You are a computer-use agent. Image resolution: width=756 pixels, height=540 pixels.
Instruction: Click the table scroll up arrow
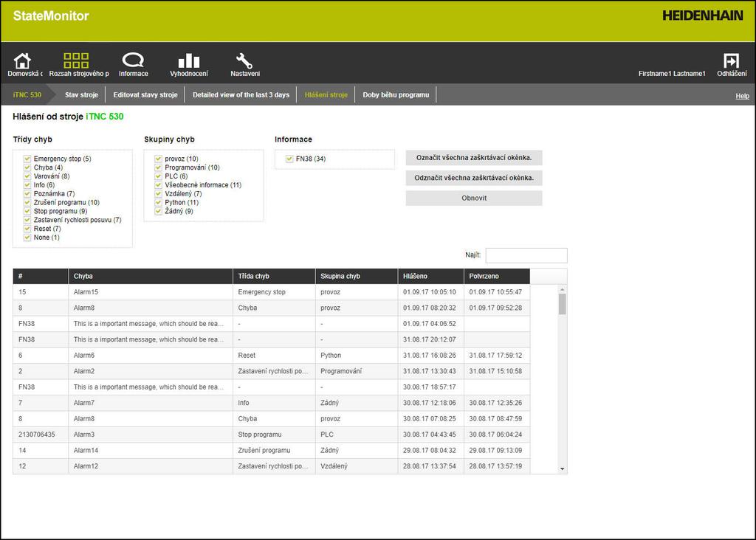coord(562,289)
